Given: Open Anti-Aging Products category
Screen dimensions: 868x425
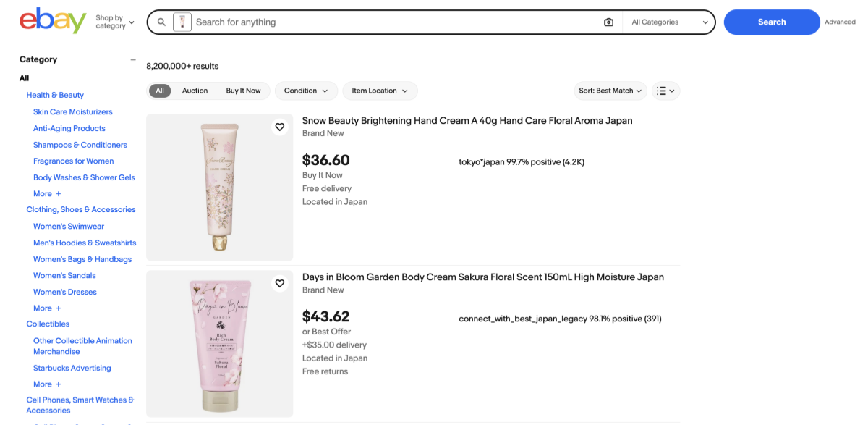Looking at the screenshot, I should pos(69,128).
